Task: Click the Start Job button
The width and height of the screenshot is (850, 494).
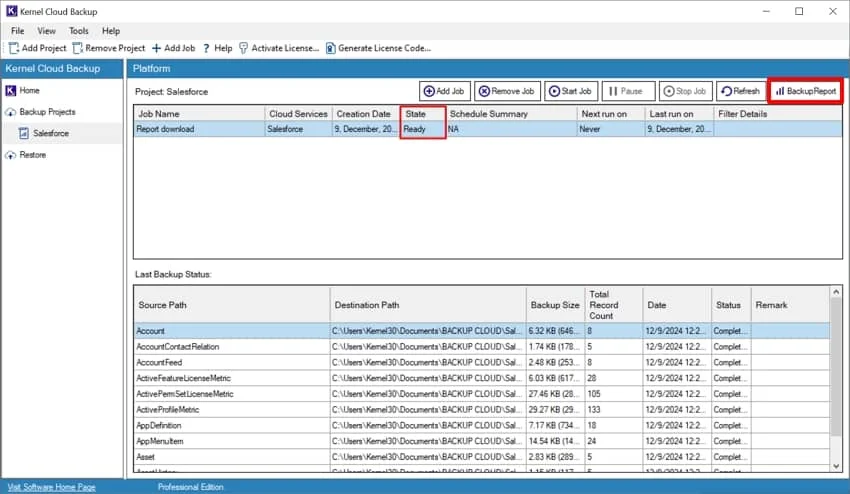Action: [x=571, y=91]
